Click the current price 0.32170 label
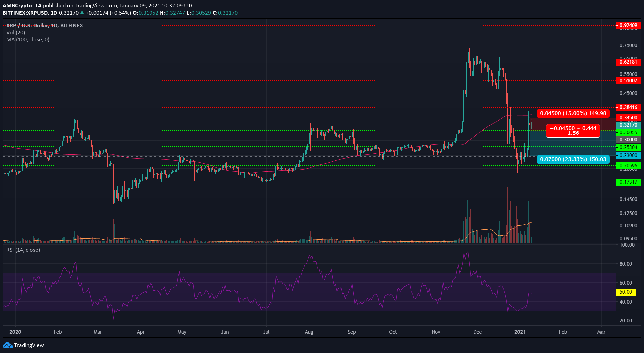Image resolution: width=644 pixels, height=353 pixels. pos(628,125)
